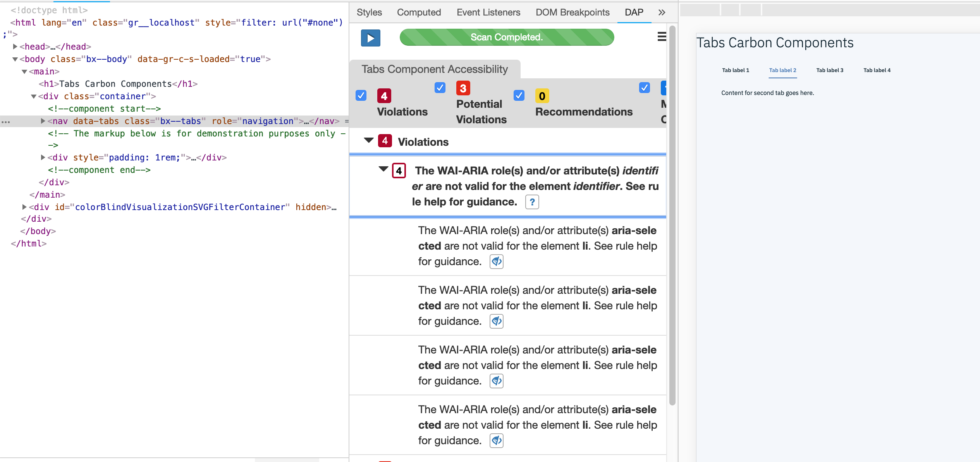Switch to the Styles tab
Image resolution: width=980 pixels, height=462 pixels.
369,12
